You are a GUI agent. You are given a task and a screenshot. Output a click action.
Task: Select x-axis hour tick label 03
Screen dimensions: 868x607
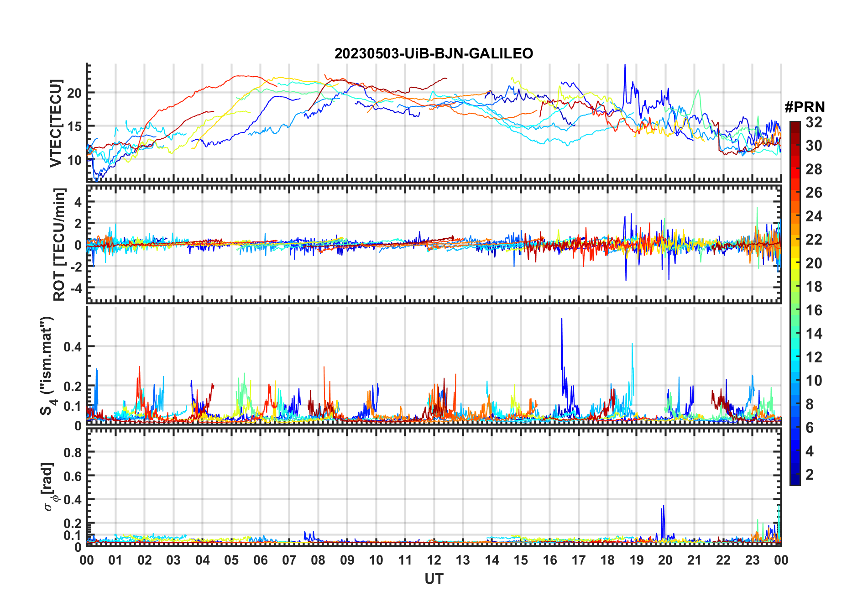[x=173, y=560]
